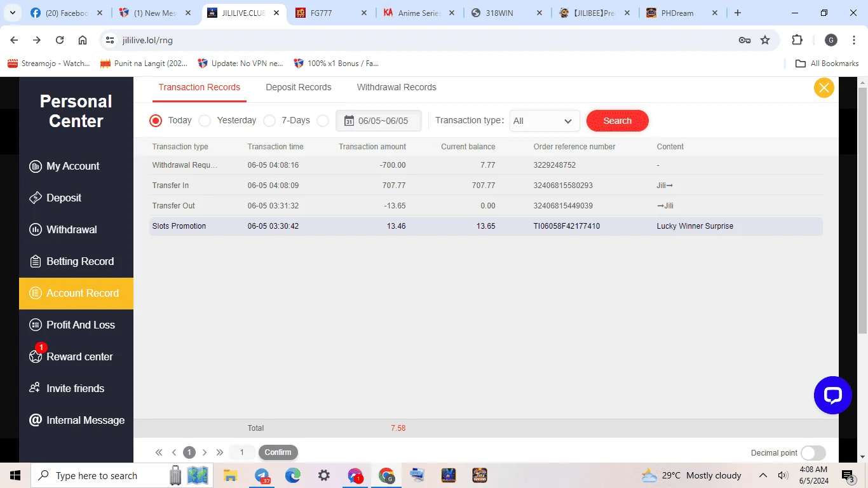
Task: Click the -700.00 transaction amount
Action: click(x=393, y=165)
